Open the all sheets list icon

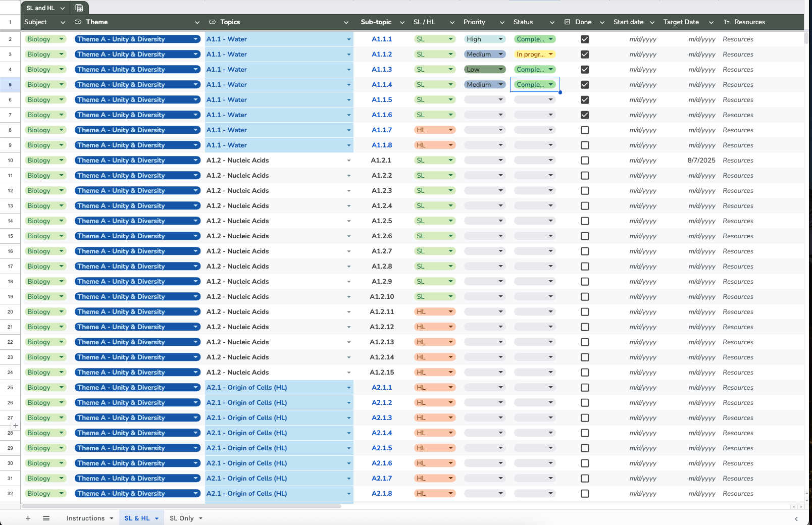tap(46, 518)
